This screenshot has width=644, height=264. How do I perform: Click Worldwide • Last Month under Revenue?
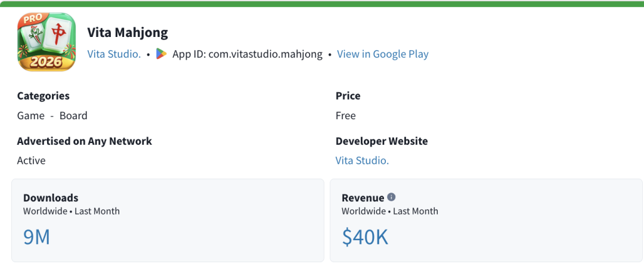pyautogui.click(x=390, y=212)
